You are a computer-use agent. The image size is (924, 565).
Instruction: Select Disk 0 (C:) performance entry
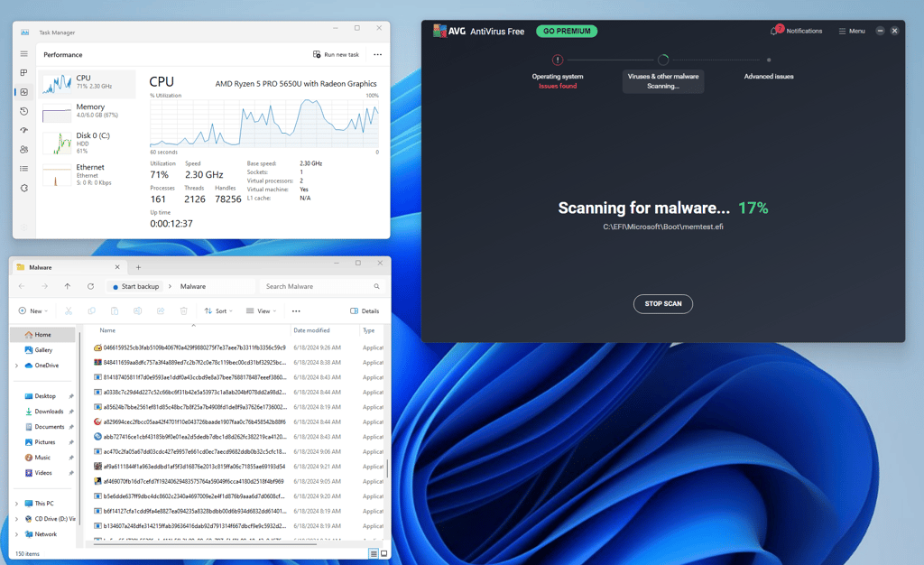tap(87, 143)
